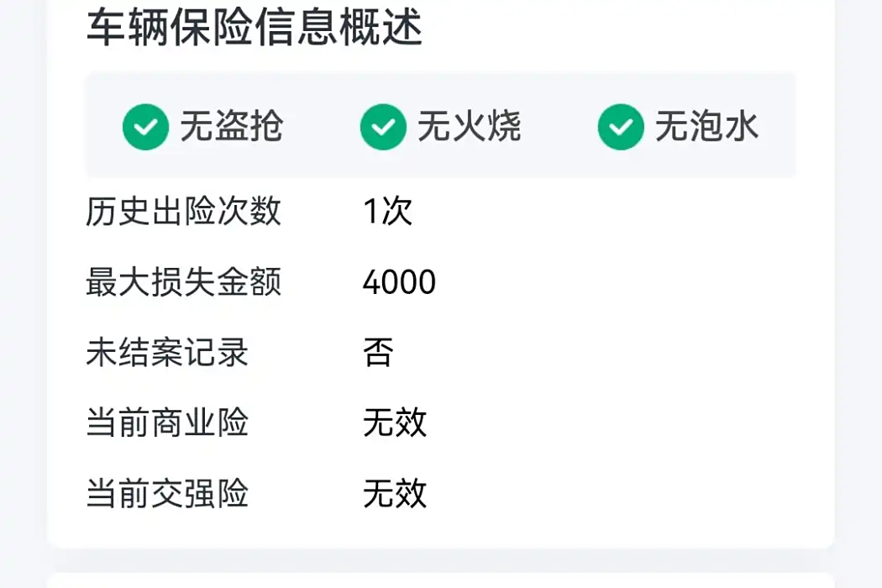This screenshot has width=882, height=588.
Task: Tap the 历史出险次数 row label
Action: click(x=183, y=211)
